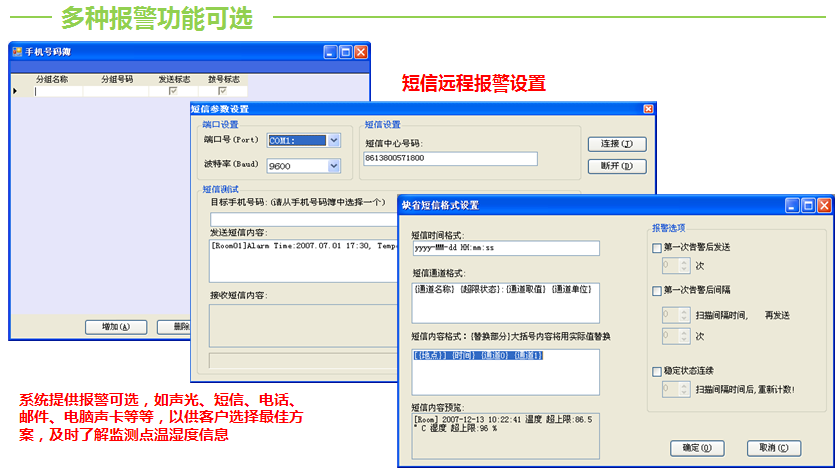Open the 端口号 (Port) COM1 dropdown
The image size is (839, 471).
pyautogui.click(x=334, y=141)
